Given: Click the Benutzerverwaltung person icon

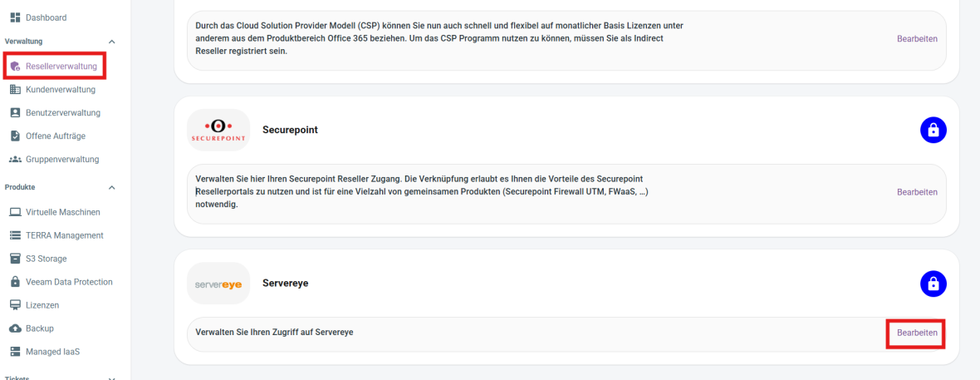Looking at the screenshot, I should click(16, 113).
